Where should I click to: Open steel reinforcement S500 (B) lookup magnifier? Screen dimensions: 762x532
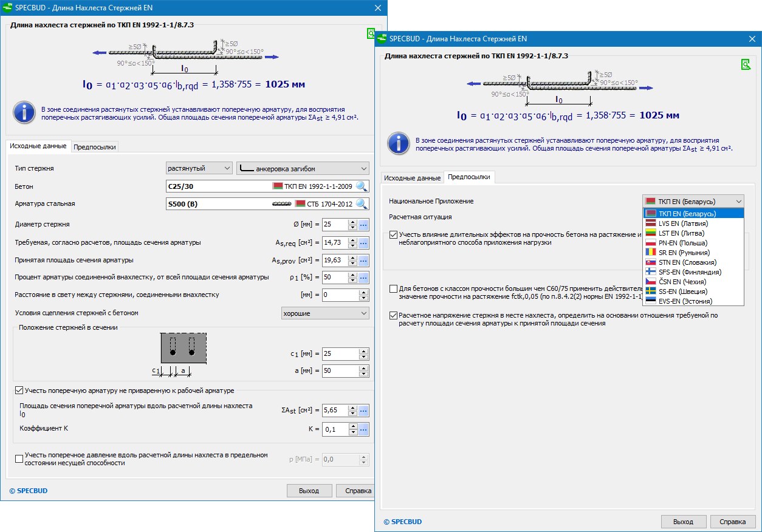pos(362,204)
